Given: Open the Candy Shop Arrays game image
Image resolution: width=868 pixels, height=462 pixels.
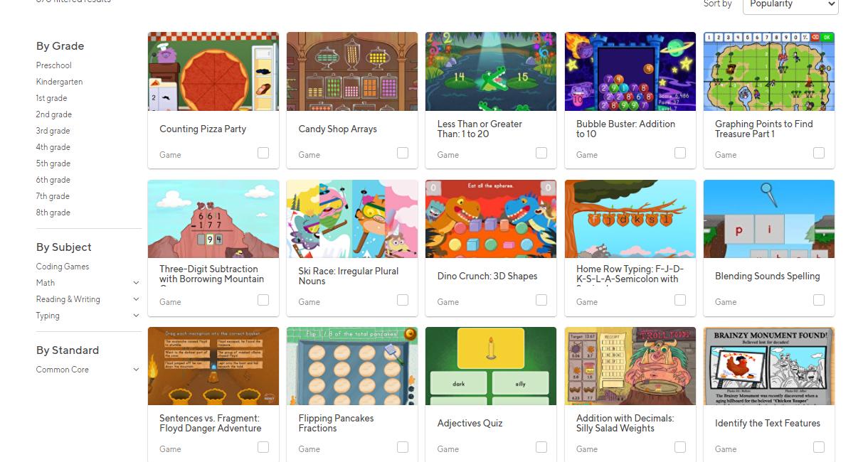Looking at the screenshot, I should (x=352, y=71).
